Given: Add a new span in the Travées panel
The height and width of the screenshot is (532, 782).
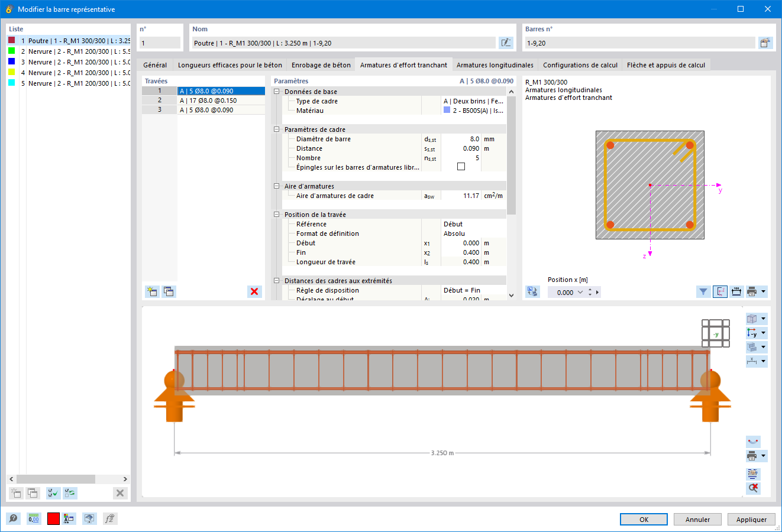Looking at the screenshot, I should coord(152,291).
